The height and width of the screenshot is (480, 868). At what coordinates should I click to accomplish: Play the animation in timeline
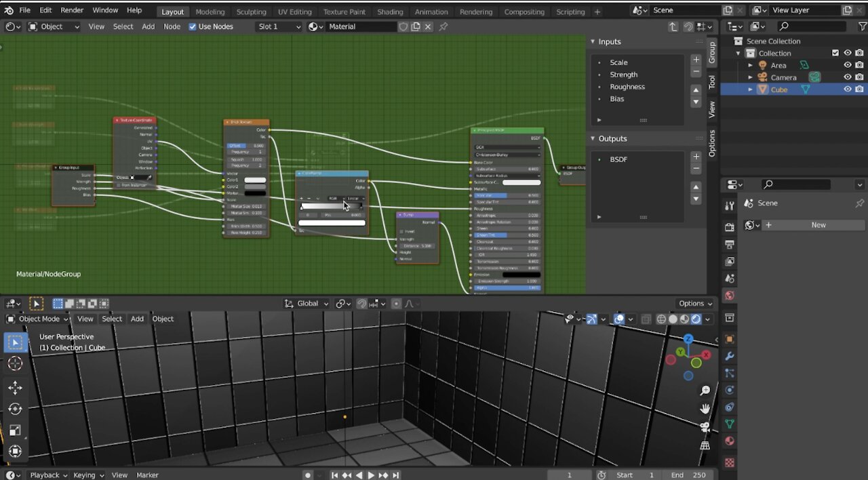click(371, 475)
